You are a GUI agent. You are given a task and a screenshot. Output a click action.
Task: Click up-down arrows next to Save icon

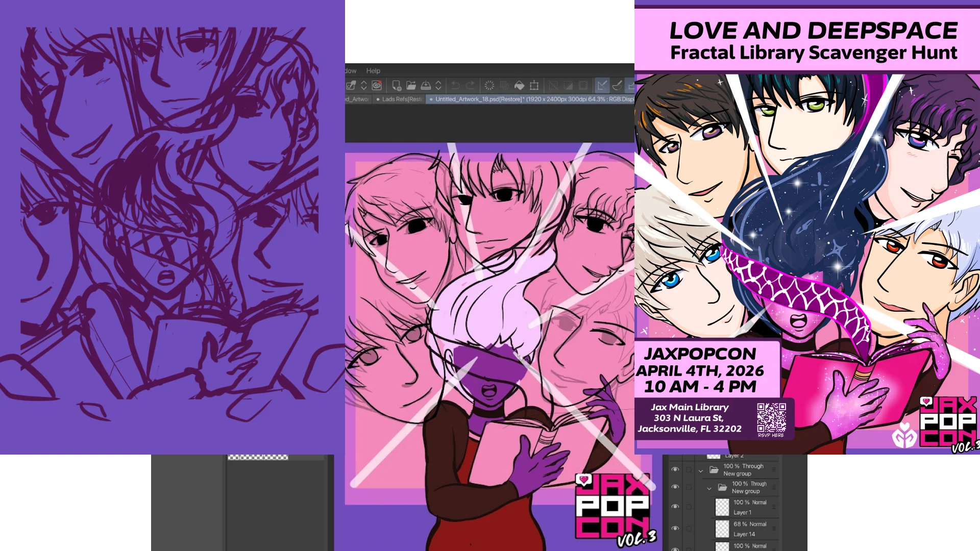(x=438, y=86)
